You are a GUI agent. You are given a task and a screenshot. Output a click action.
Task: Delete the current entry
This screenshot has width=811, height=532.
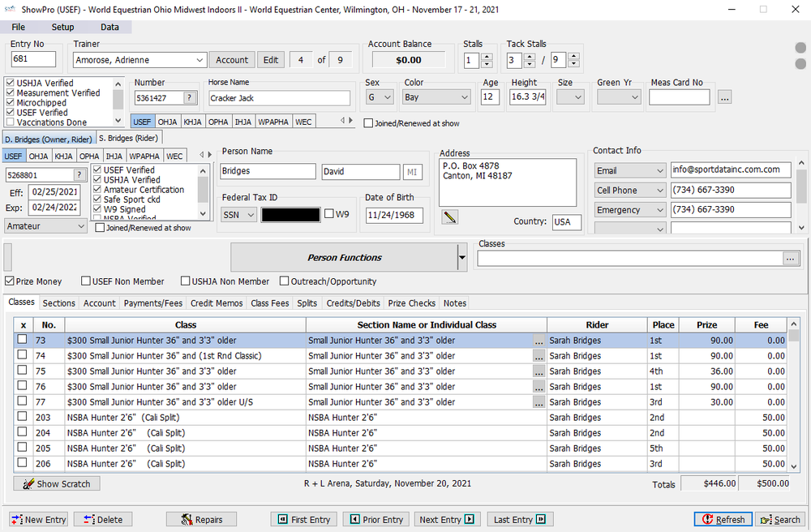(x=102, y=518)
